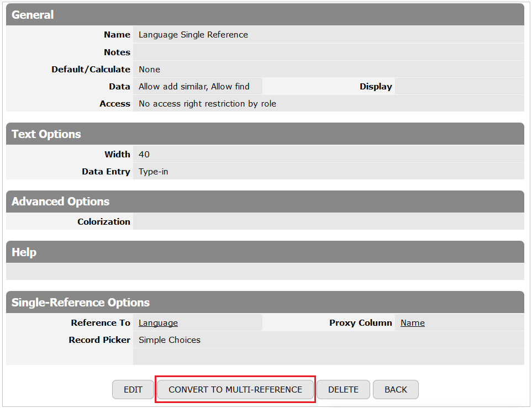Screen dimensions: 532x408
Task: Click 'Allow add similar, Allow find' text
Action: [194, 87]
